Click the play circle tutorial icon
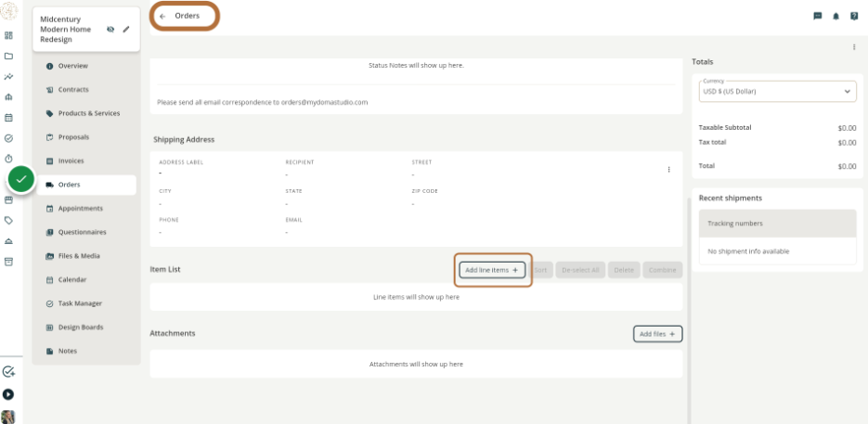 click(8, 394)
